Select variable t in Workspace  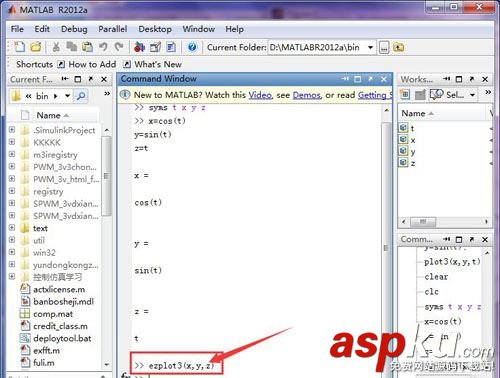[x=412, y=128]
